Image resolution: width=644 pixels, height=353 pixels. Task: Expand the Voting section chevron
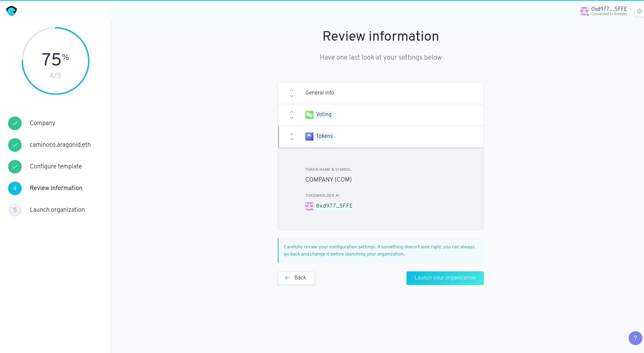[292, 115]
